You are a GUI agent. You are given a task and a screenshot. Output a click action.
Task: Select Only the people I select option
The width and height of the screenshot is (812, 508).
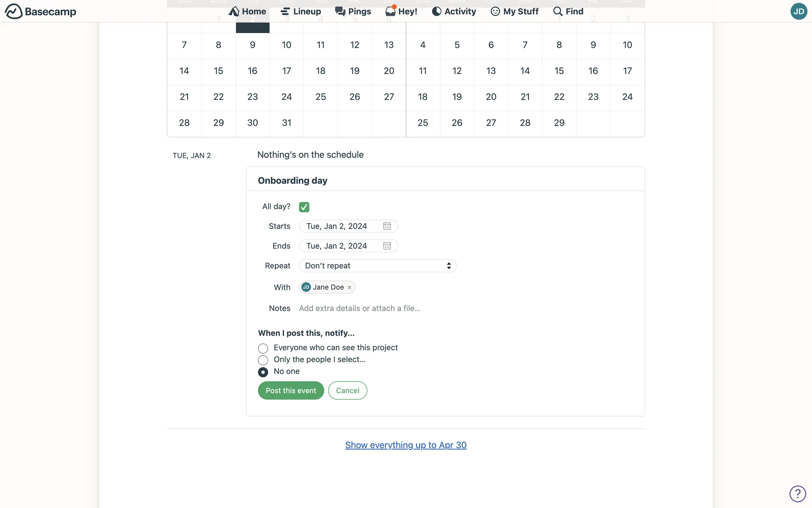click(263, 360)
